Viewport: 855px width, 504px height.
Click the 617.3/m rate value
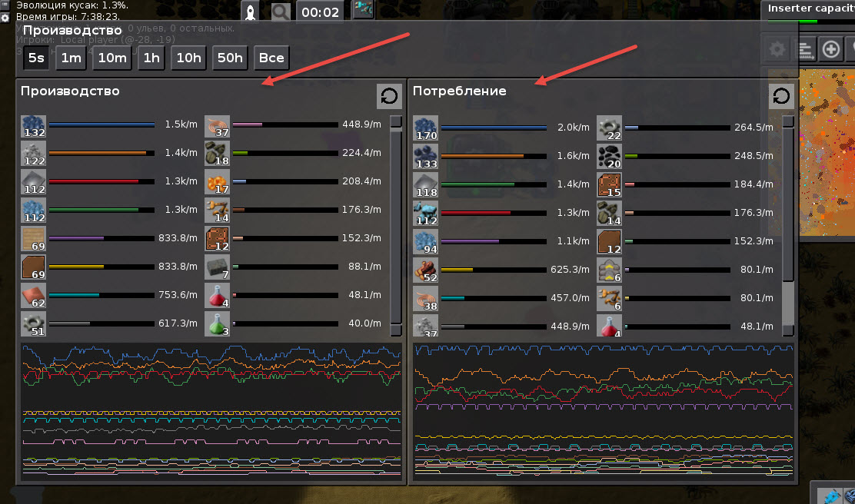(x=178, y=323)
